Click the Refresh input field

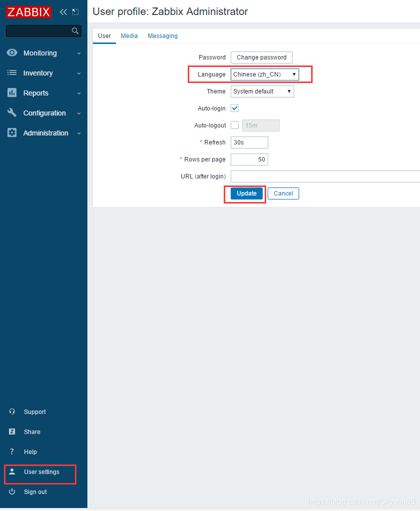249,142
